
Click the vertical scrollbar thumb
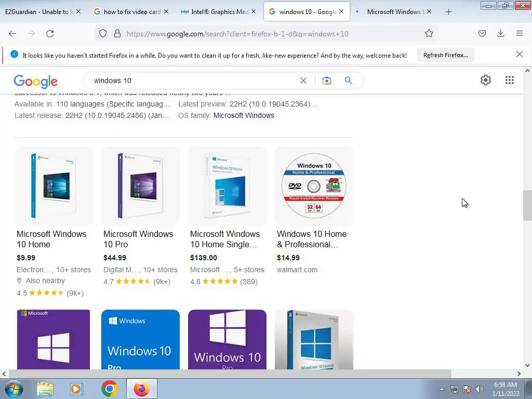[527, 206]
